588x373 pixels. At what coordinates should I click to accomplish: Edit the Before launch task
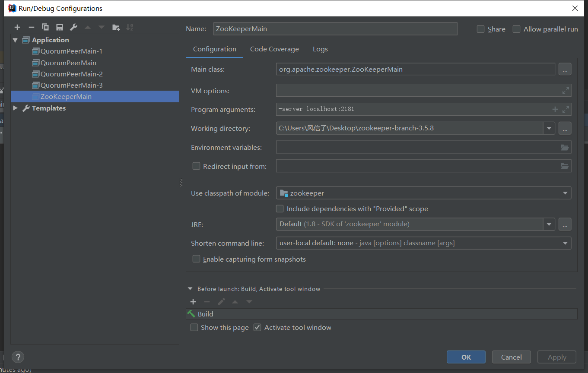point(221,302)
